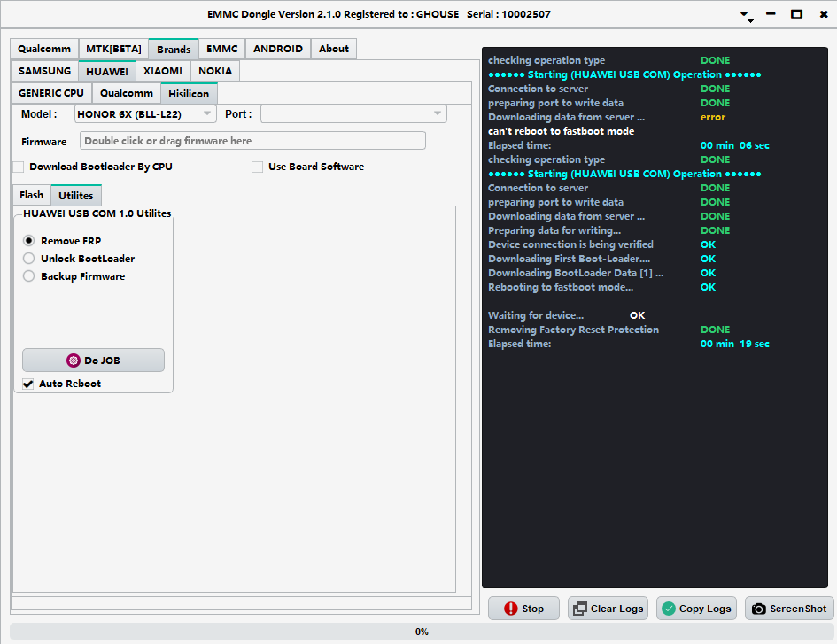This screenshot has height=644, width=837.
Task: Open the Utilites tab
Action: pos(76,196)
